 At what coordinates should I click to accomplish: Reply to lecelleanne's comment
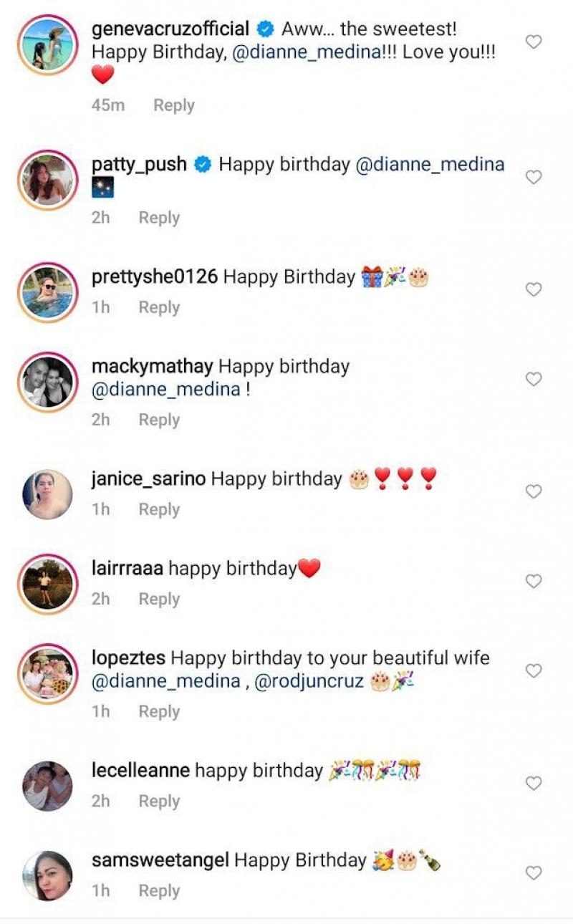158,801
